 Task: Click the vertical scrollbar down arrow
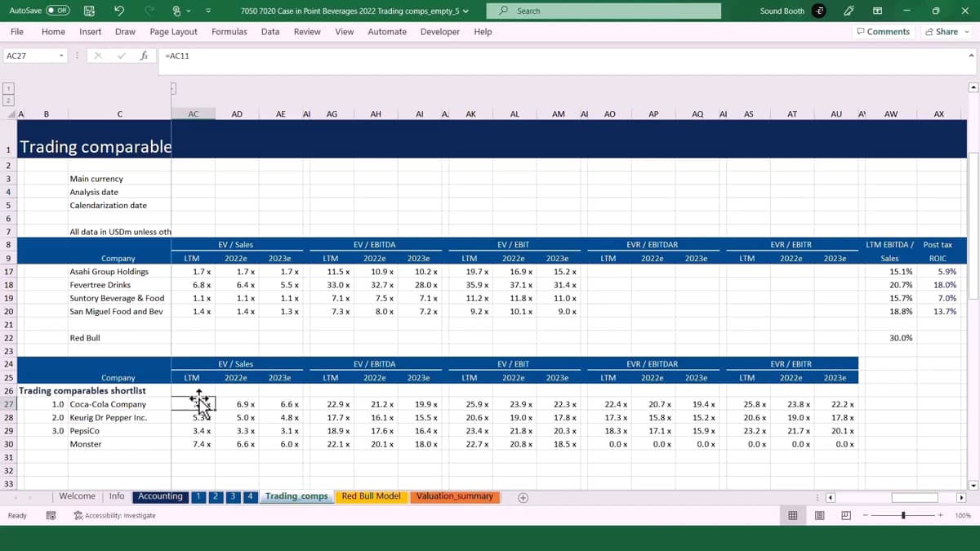973,484
